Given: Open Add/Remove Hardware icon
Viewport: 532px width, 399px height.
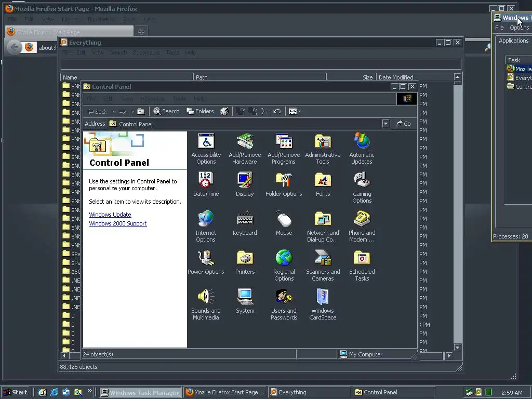Looking at the screenshot, I should [245, 149].
